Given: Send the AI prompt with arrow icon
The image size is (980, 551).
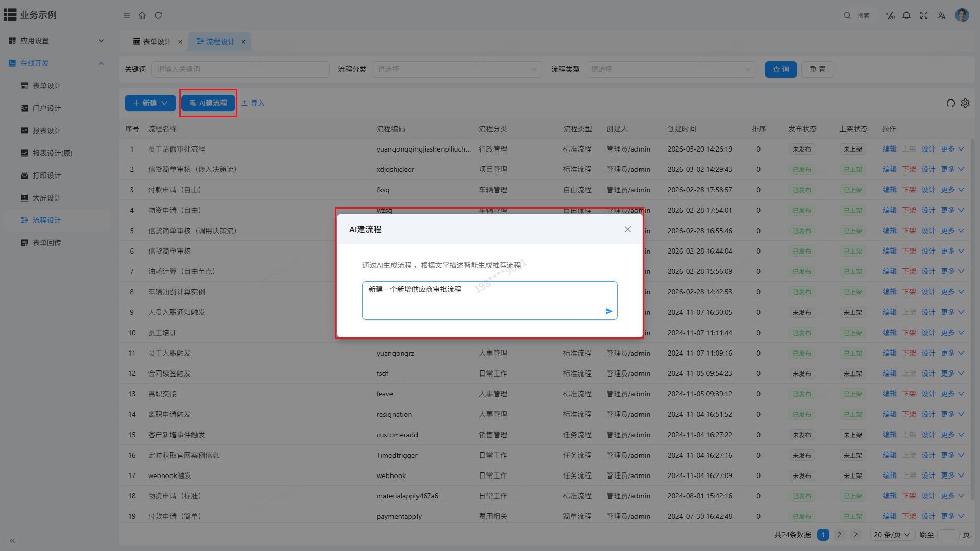Looking at the screenshot, I should pyautogui.click(x=609, y=311).
